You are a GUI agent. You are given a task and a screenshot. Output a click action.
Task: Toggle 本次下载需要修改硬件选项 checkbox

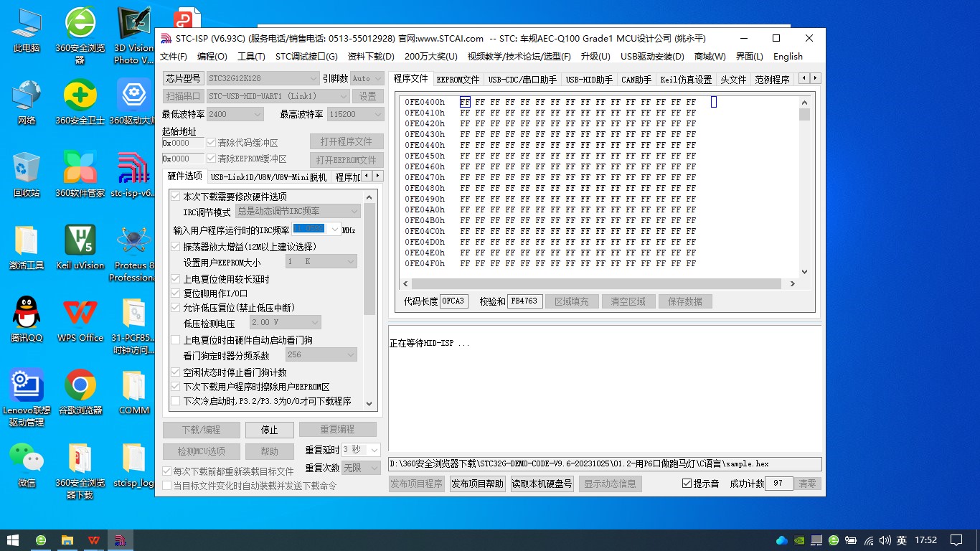(176, 197)
